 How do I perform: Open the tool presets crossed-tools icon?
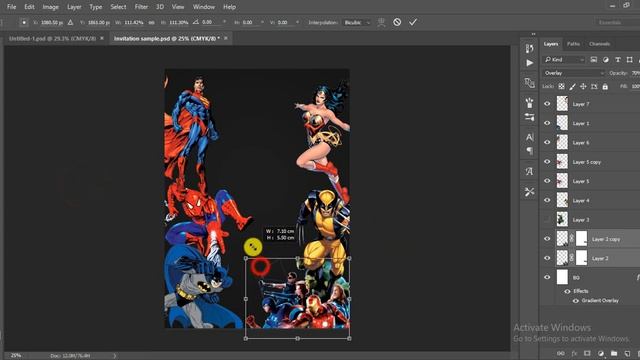pos(529,191)
